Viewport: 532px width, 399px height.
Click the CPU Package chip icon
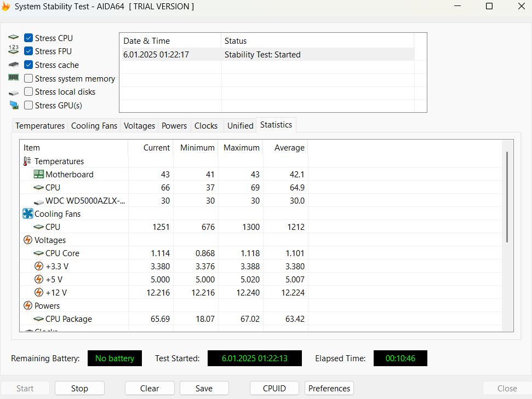point(38,319)
